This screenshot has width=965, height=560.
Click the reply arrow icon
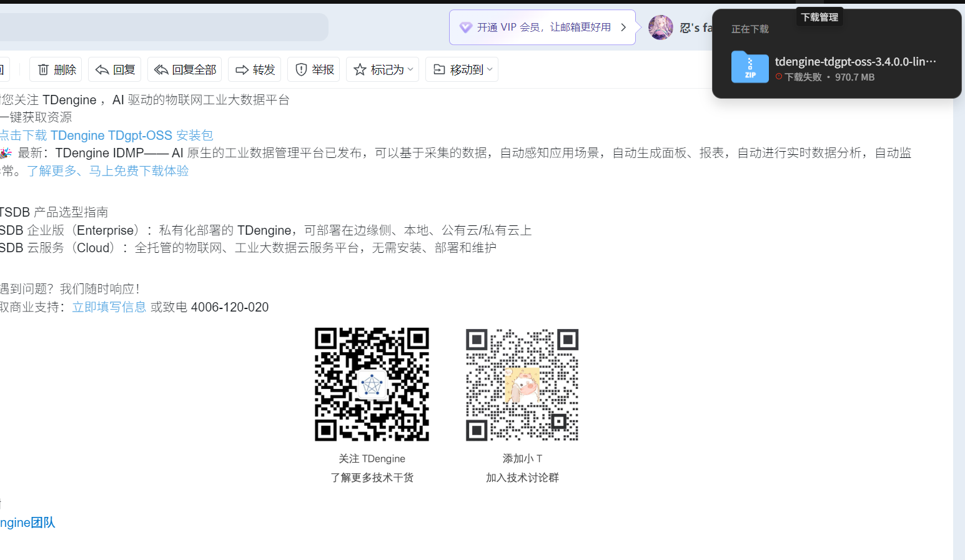[102, 70]
